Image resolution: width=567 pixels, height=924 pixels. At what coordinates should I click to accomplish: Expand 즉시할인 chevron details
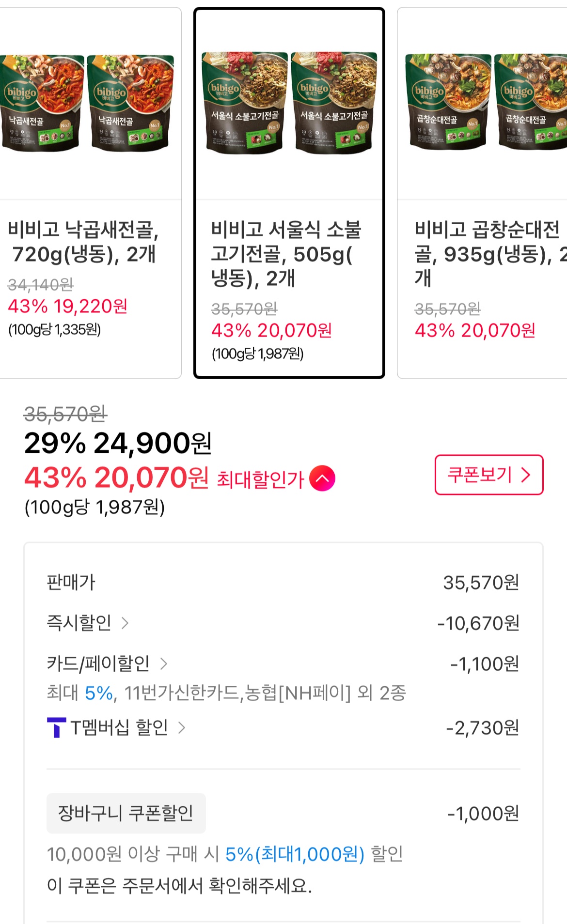tap(125, 623)
